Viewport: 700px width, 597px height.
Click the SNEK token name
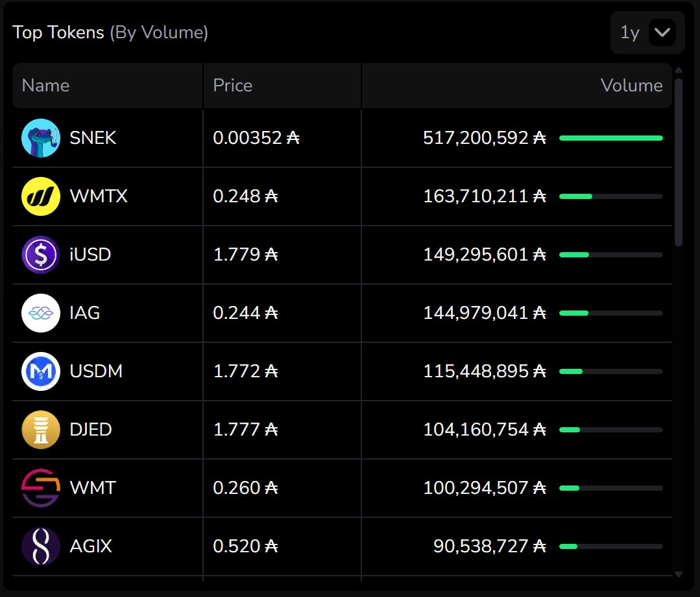(93, 138)
